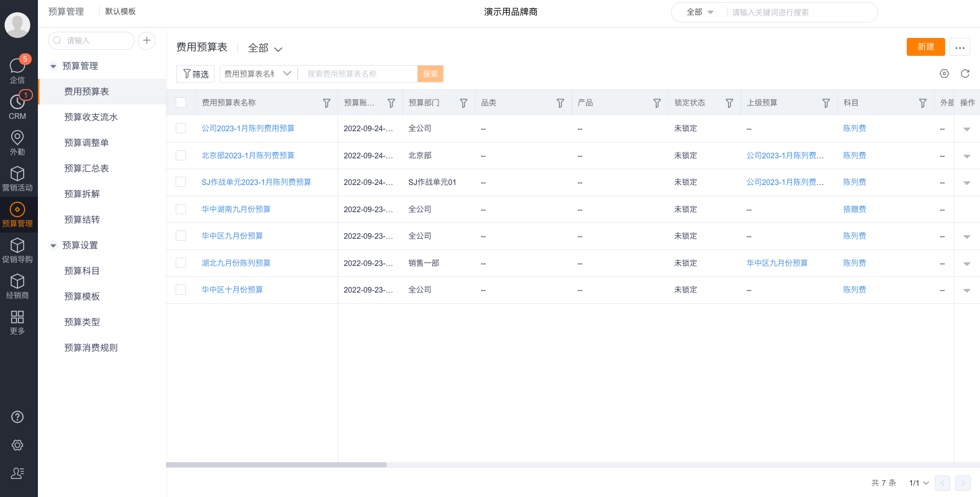Open actions dropdown for 湖北九月份陈列预算 row
The height and width of the screenshot is (497, 980).
[967, 264]
